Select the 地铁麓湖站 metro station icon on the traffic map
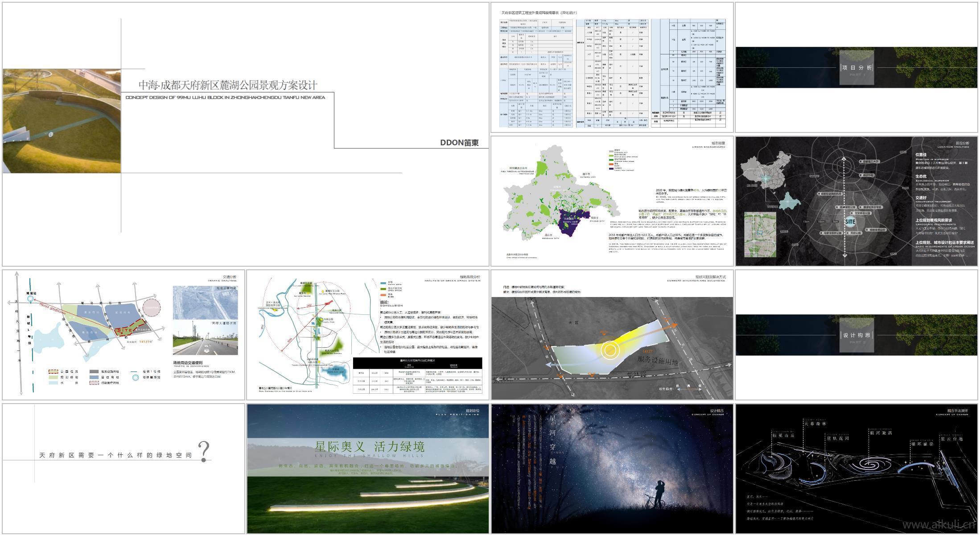The width and height of the screenshot is (980, 536). (x=30, y=299)
